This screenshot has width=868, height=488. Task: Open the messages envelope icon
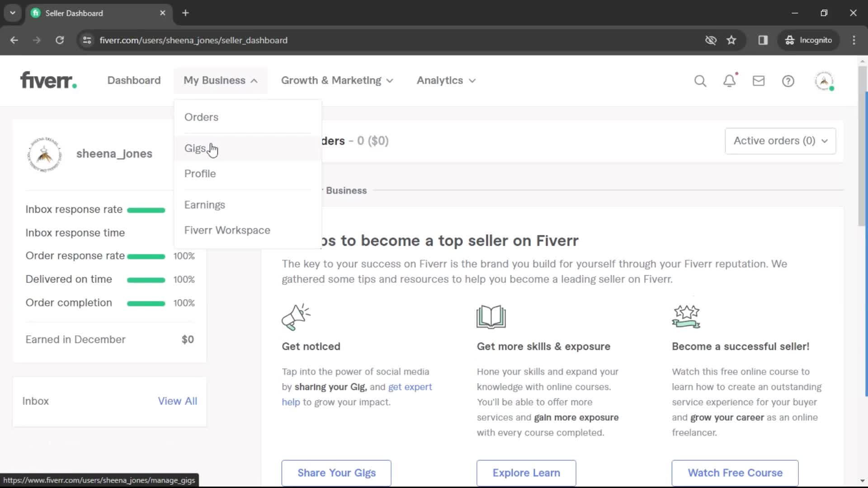(x=758, y=81)
